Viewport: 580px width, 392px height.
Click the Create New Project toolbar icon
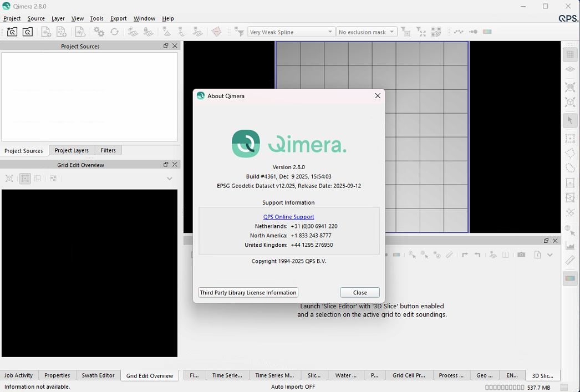pyautogui.click(x=12, y=32)
